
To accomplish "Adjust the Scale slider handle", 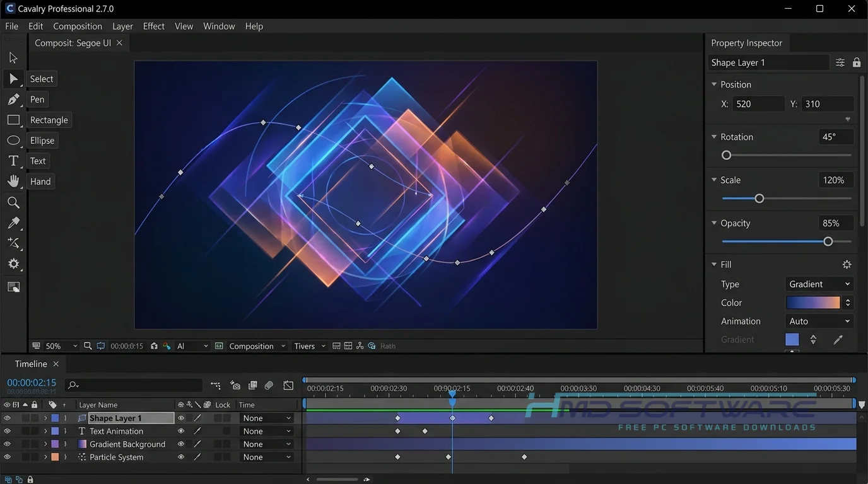I will click(759, 199).
